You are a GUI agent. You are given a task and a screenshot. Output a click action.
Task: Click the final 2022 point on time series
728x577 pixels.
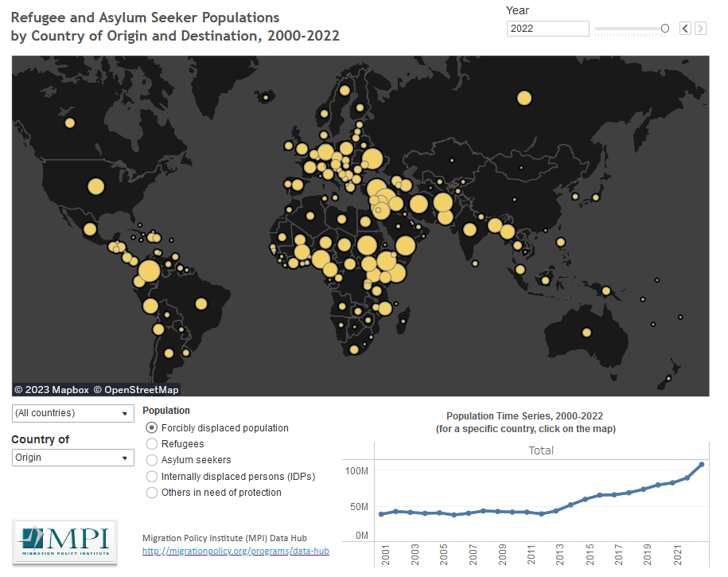701,464
